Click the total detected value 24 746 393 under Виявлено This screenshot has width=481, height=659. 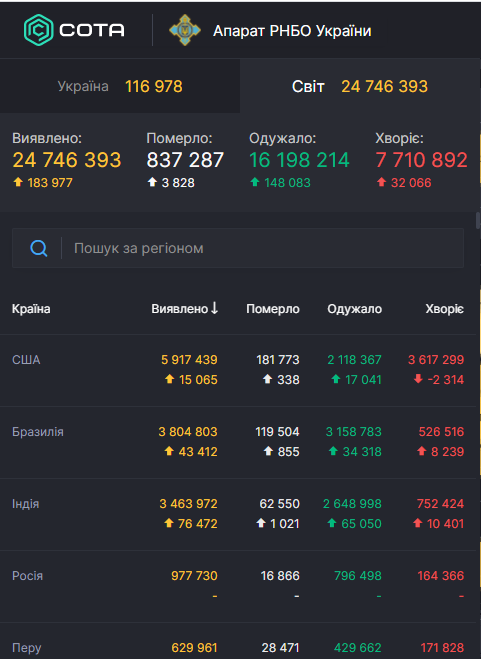coord(67,160)
